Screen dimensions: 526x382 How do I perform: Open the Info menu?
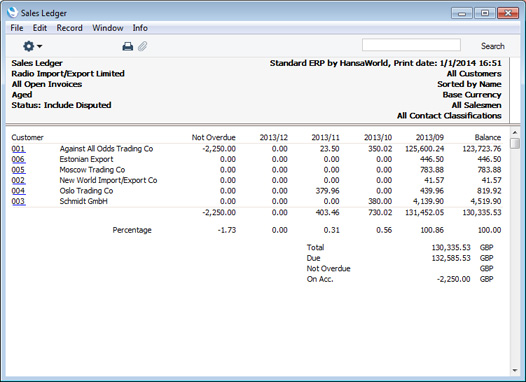pyautogui.click(x=140, y=28)
